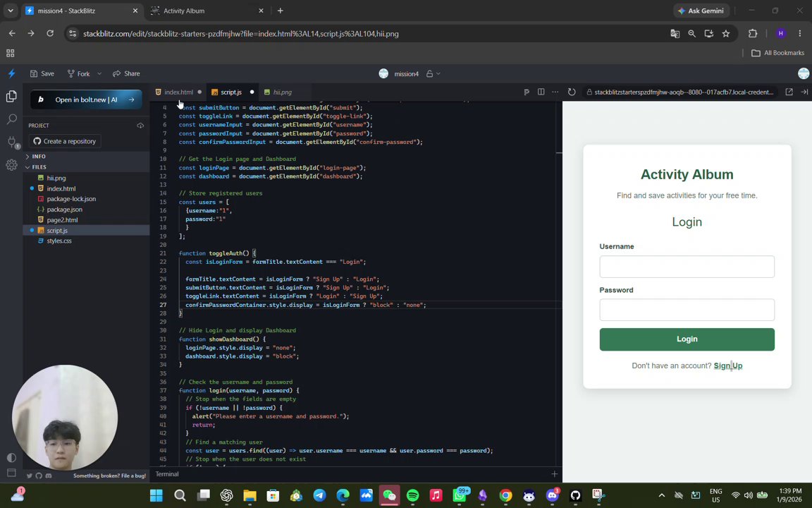Toggle the color theme icon

pyautogui.click(x=11, y=457)
